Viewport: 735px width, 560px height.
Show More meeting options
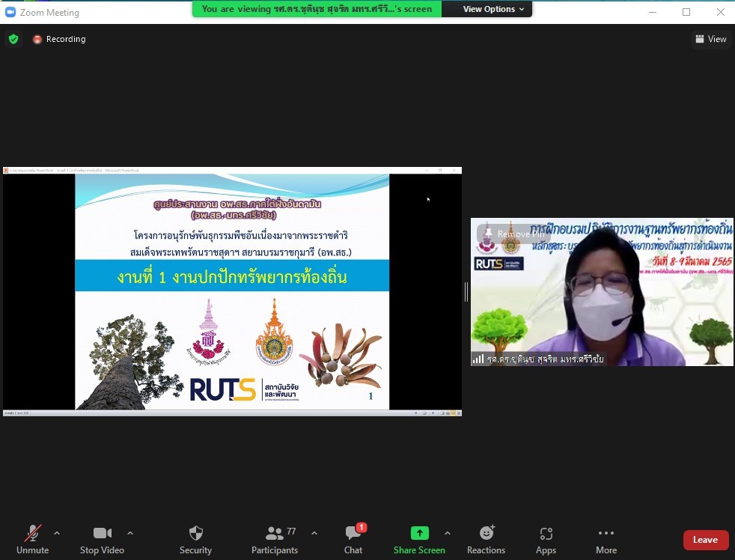[x=606, y=539]
